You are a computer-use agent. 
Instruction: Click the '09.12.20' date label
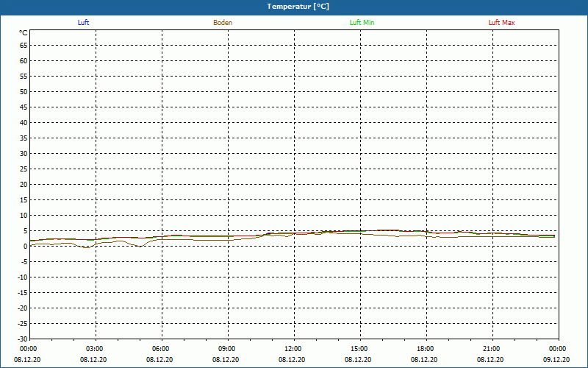pyautogui.click(x=556, y=360)
